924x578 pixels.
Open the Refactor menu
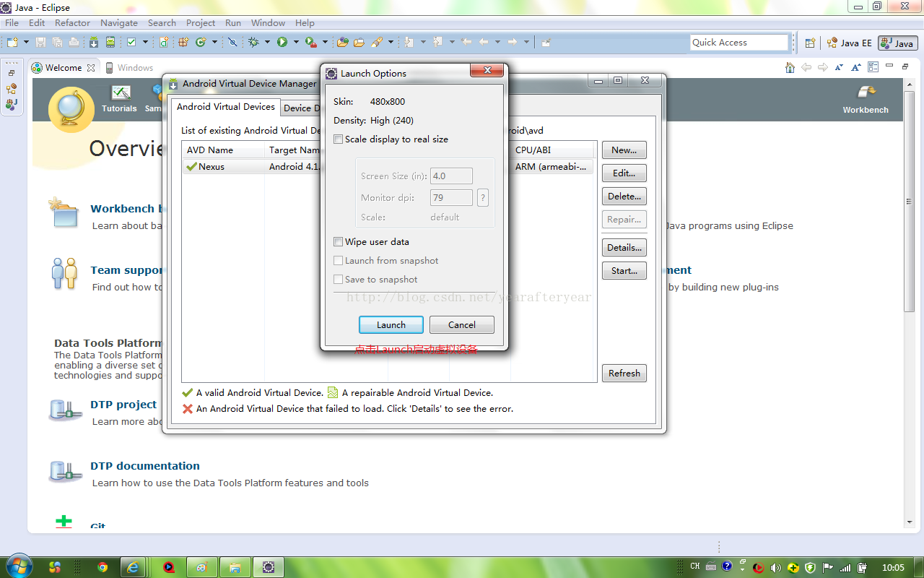(x=72, y=23)
